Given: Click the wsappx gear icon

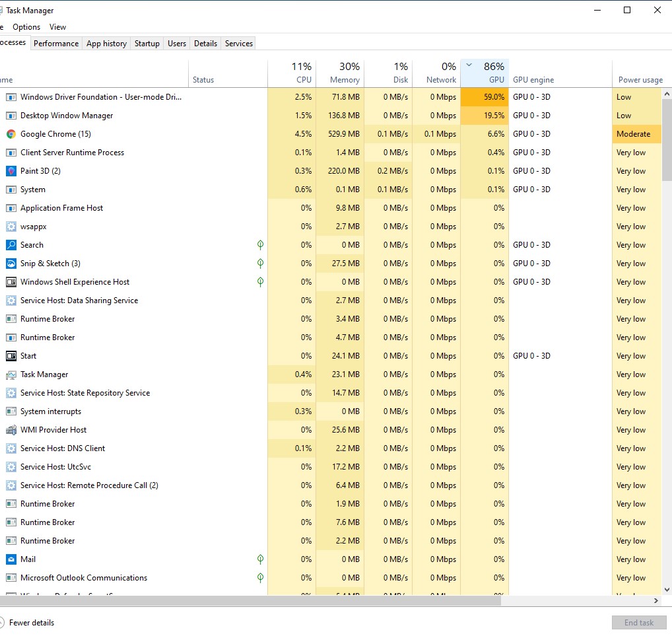Looking at the screenshot, I should (x=11, y=227).
